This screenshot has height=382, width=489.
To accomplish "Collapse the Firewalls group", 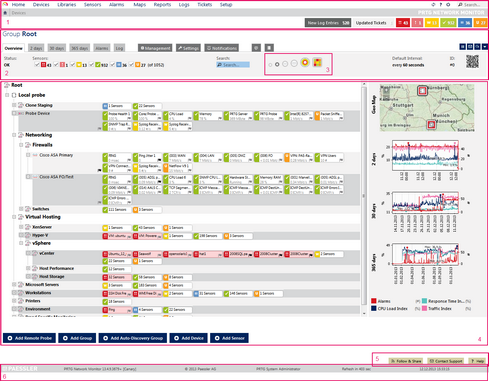I will 21,145.
